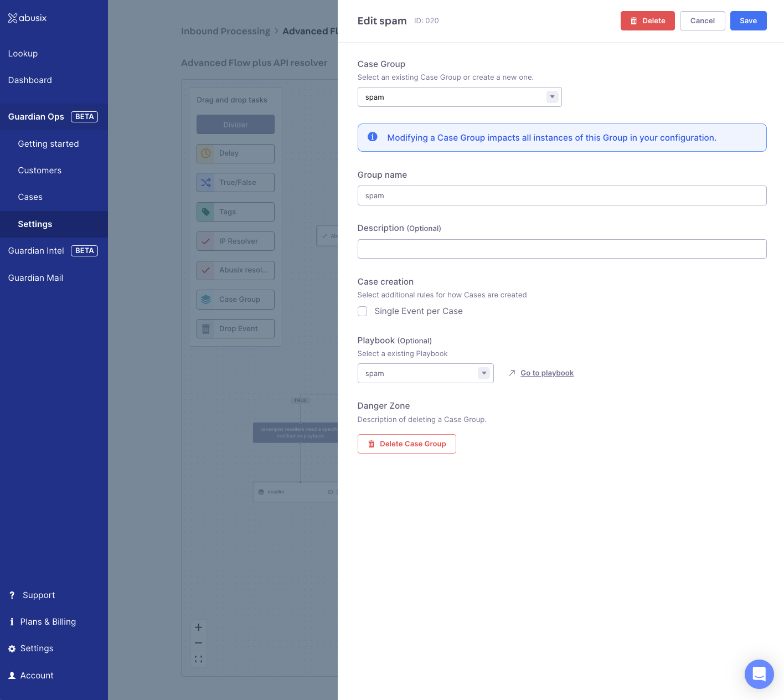Click the Group name input field
This screenshot has height=700, width=784.
[562, 195]
